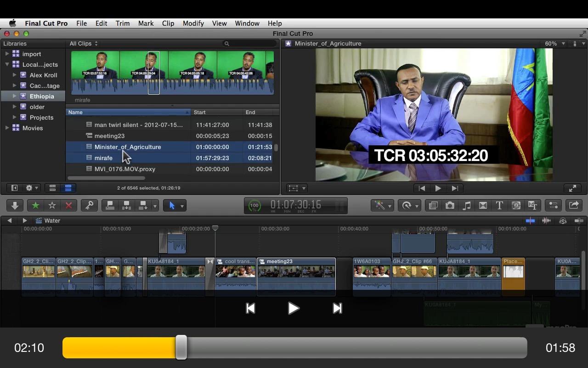Image resolution: width=588 pixels, height=368 pixels.
Task: Open the viewer 60% zoom dropdown
Action: (x=555, y=44)
